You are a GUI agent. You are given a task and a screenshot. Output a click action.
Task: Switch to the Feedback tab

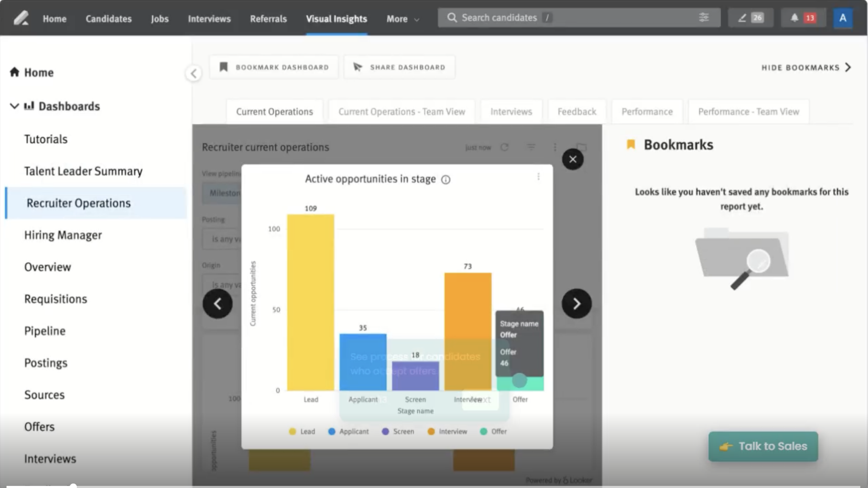(x=576, y=112)
